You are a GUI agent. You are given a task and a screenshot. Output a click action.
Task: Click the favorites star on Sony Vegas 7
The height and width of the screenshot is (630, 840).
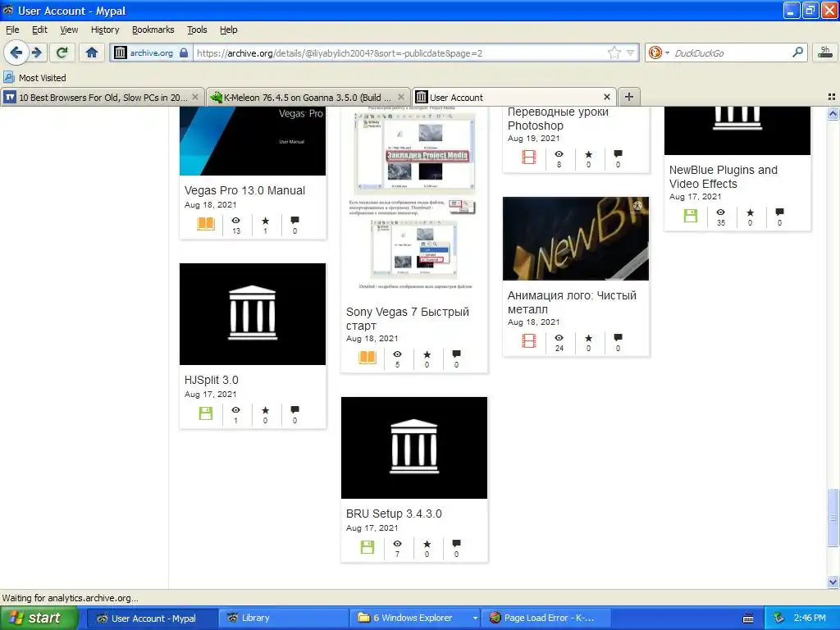pyautogui.click(x=427, y=354)
